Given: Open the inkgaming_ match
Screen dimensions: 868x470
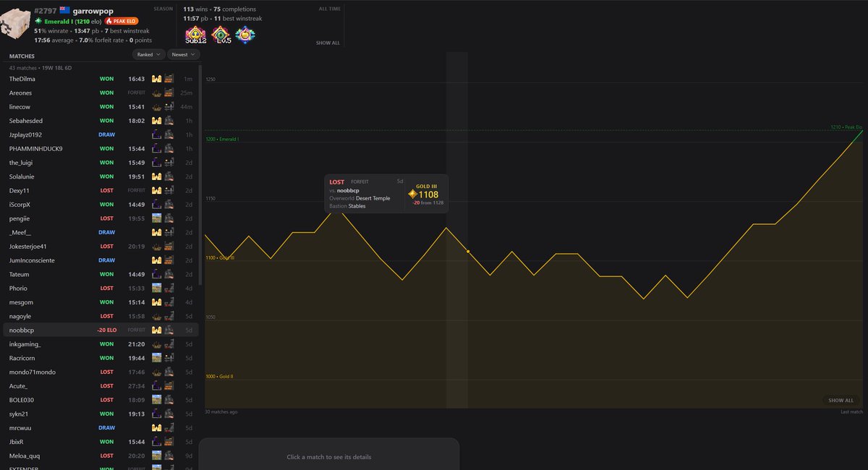Looking at the screenshot, I should click(101, 344).
